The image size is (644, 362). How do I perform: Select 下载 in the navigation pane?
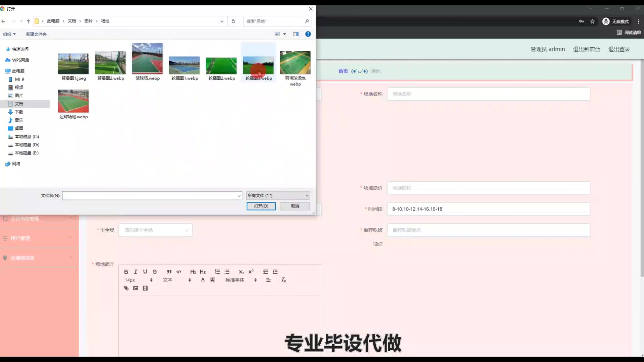tap(19, 112)
